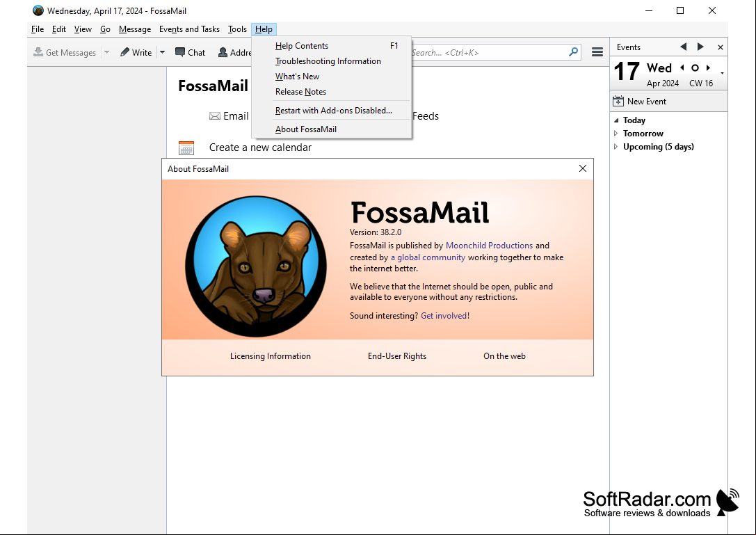Screen dimensions: 756x535
Task: Open the hamburger application menu
Action: coord(597,52)
